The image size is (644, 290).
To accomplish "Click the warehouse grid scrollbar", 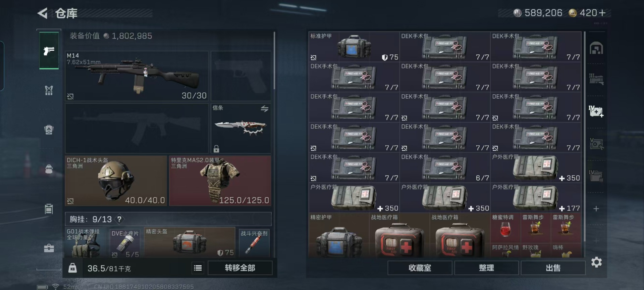I will pyautogui.click(x=584, y=136).
